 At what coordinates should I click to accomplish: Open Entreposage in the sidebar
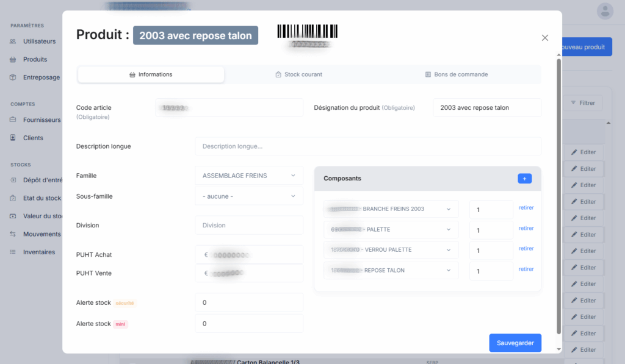point(42,77)
